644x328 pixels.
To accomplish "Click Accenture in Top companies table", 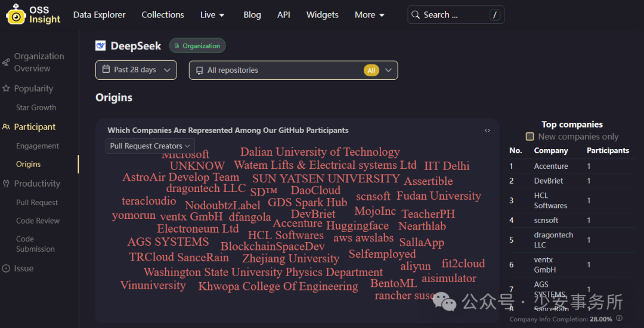I will [x=551, y=166].
